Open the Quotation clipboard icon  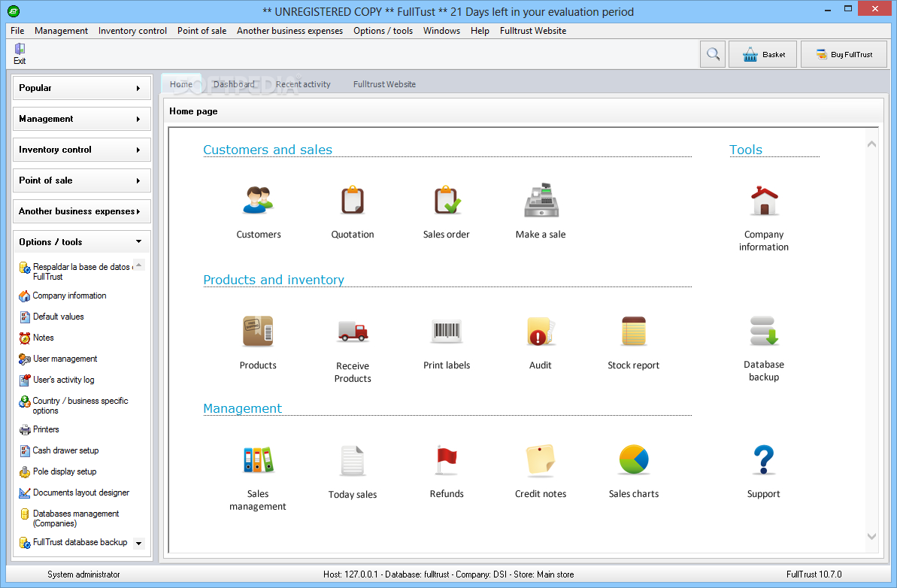click(x=353, y=201)
